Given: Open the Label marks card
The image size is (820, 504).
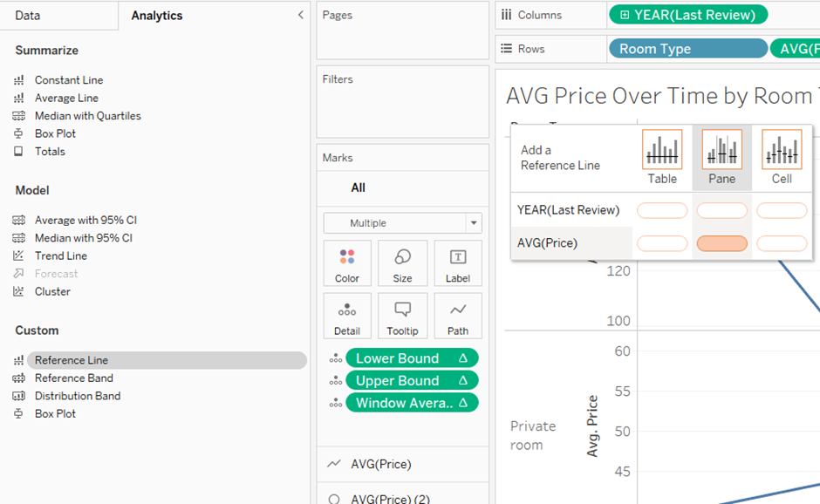Looking at the screenshot, I should click(458, 263).
